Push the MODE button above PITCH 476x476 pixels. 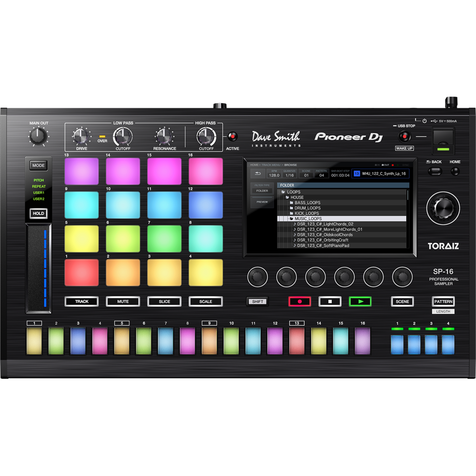coord(39,166)
